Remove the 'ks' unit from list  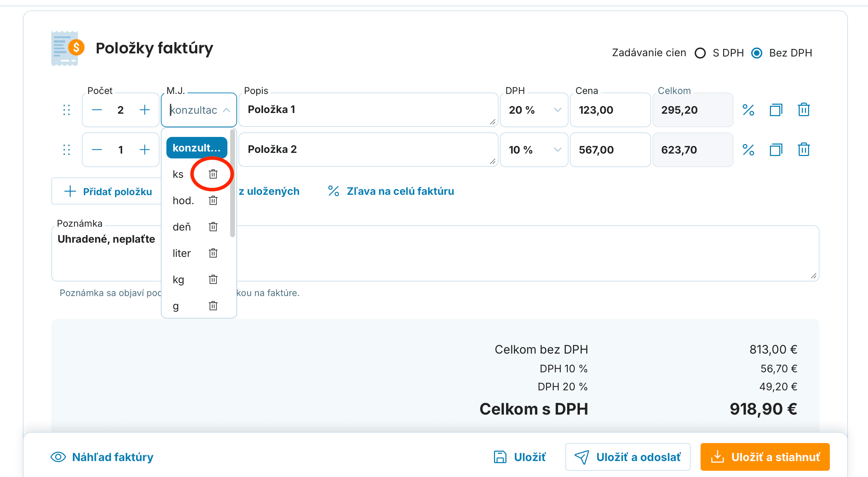(x=213, y=174)
